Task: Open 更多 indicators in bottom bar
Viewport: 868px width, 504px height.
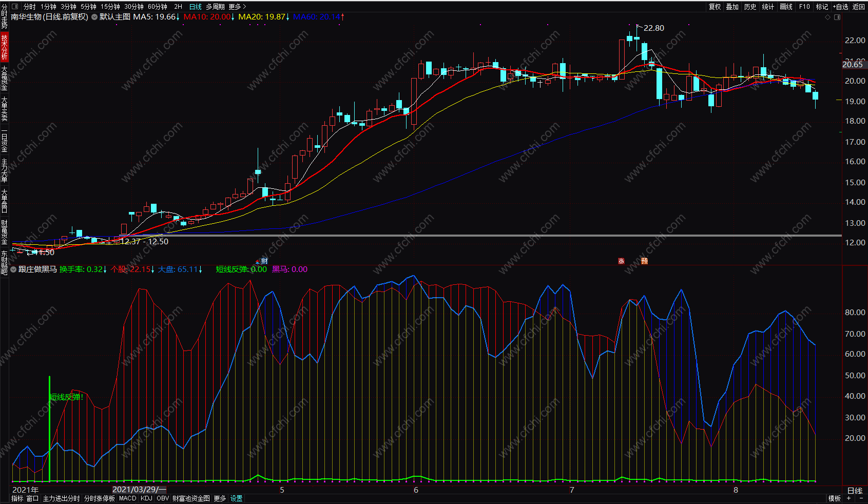Action: pos(220,498)
